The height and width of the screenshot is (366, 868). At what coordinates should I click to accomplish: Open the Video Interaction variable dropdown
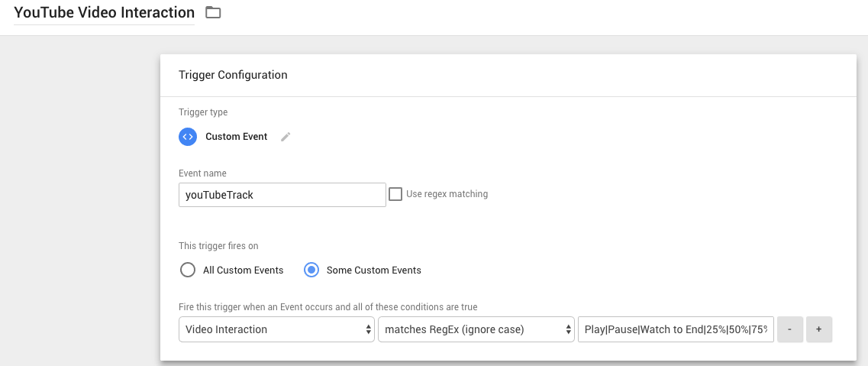point(276,329)
